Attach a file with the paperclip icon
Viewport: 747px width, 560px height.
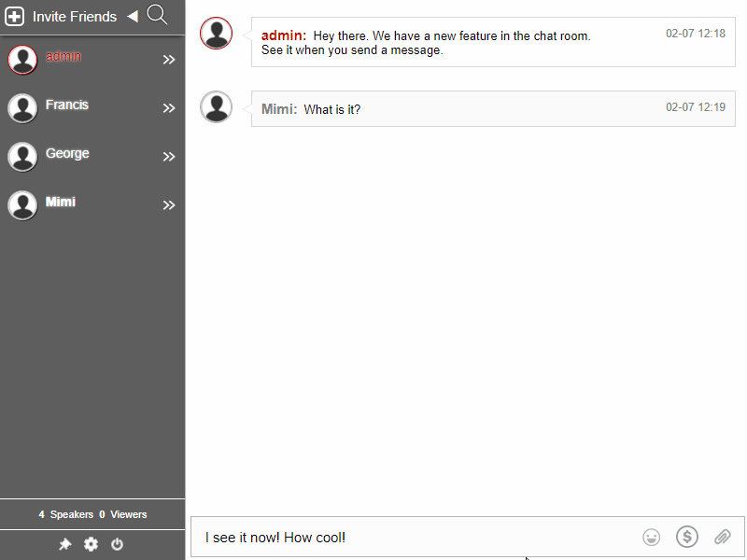723,537
